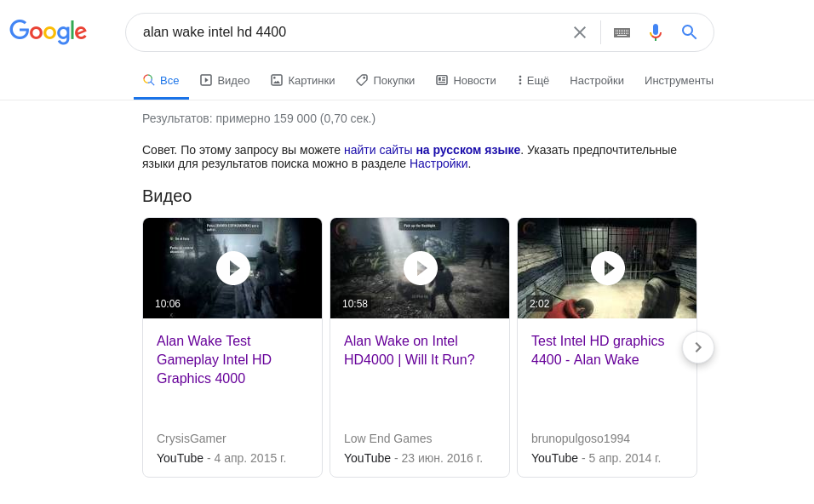Open the on-screen keyboard icon
The width and height of the screenshot is (814, 504).
[x=622, y=32]
